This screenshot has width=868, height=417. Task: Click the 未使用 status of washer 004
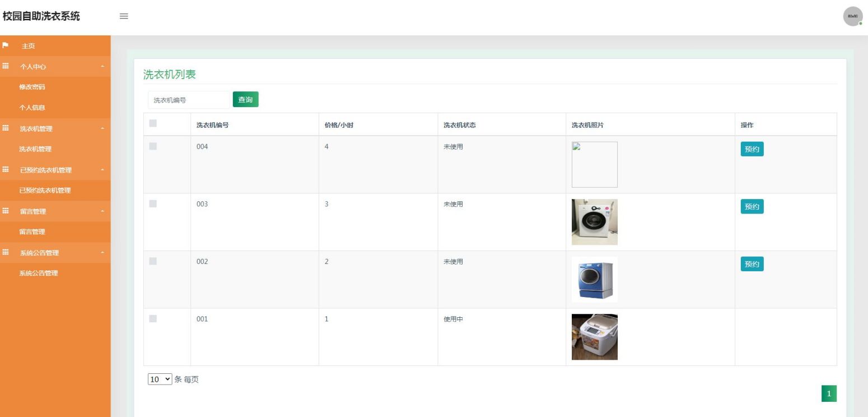point(453,147)
